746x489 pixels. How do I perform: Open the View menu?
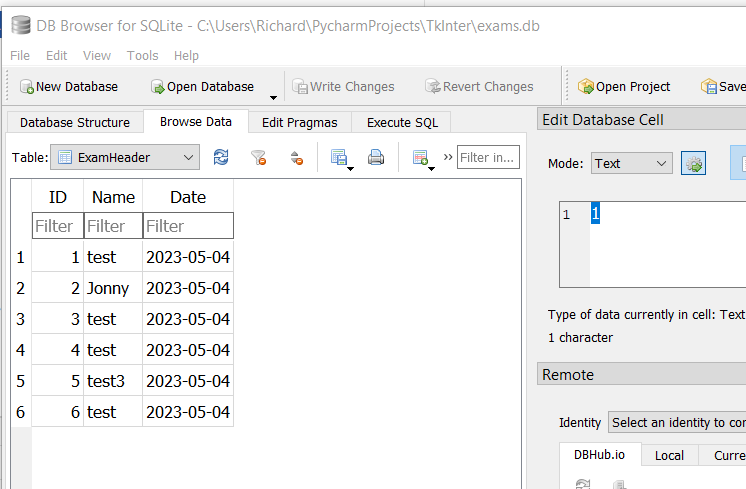click(97, 56)
